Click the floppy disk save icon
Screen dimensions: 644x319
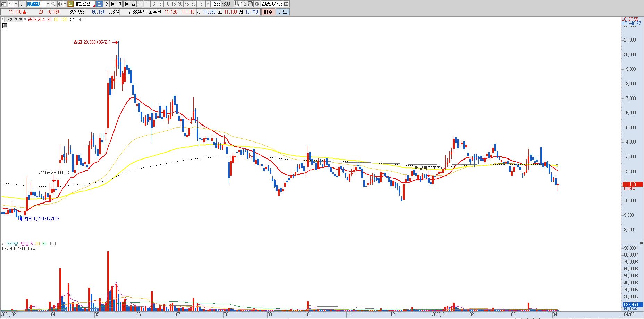pyautogui.click(x=250, y=4)
